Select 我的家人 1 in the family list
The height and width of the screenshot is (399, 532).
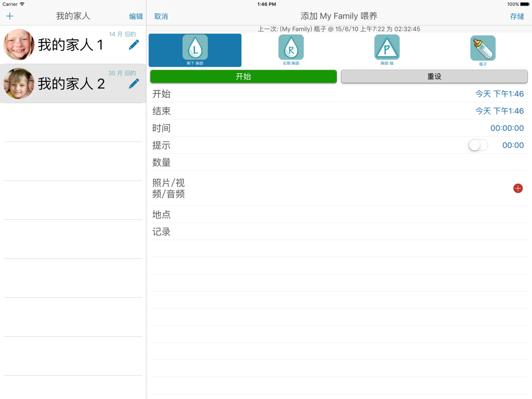[73, 45]
